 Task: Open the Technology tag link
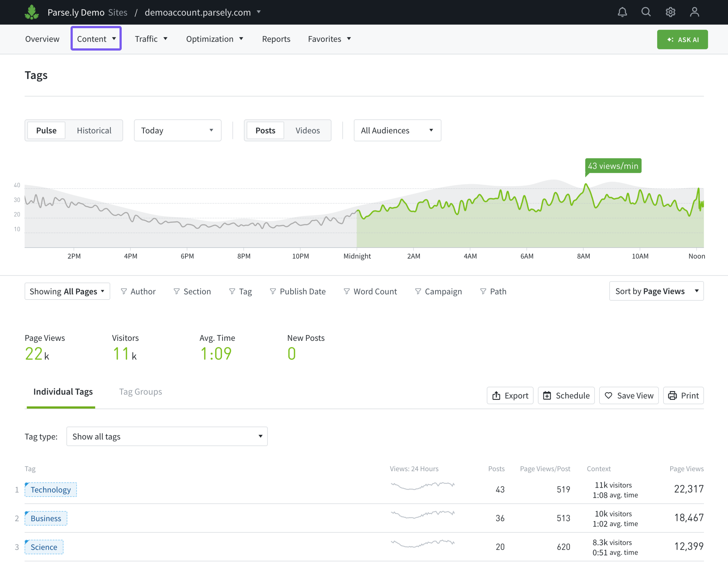tap(51, 489)
